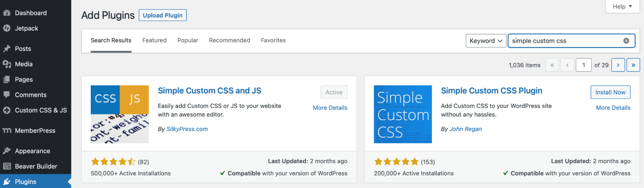
Task: Click the Jetpack lightning icon
Action: (7, 28)
